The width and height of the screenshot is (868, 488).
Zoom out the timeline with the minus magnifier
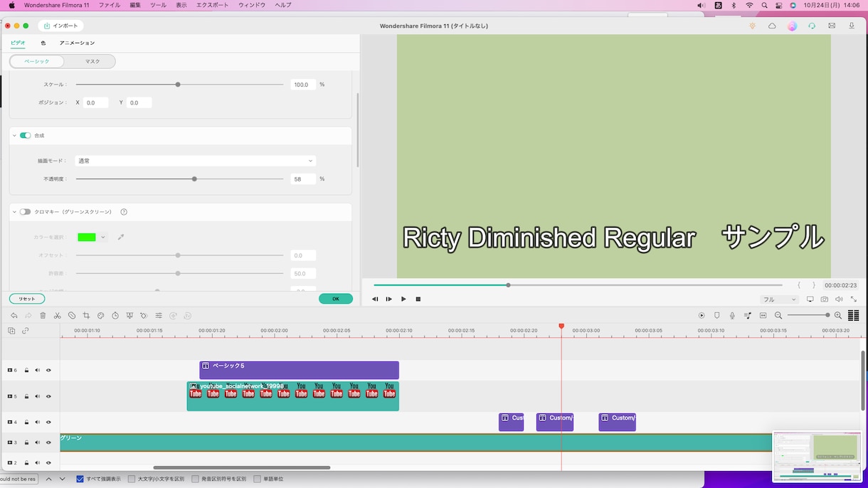point(778,316)
